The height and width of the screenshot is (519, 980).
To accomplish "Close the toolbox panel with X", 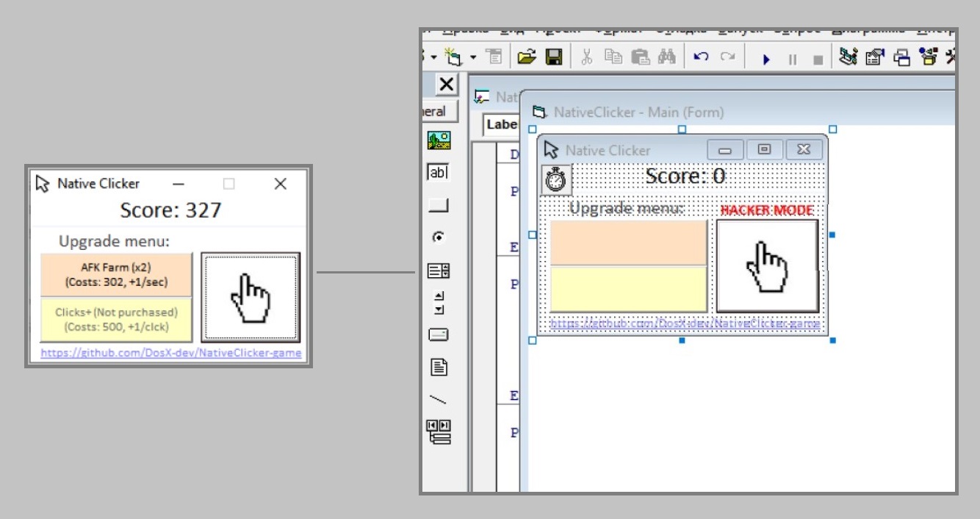I will 446,85.
